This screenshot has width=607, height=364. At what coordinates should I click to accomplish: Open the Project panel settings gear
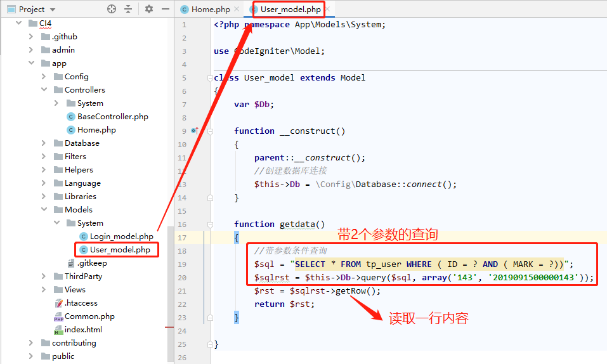coord(148,9)
